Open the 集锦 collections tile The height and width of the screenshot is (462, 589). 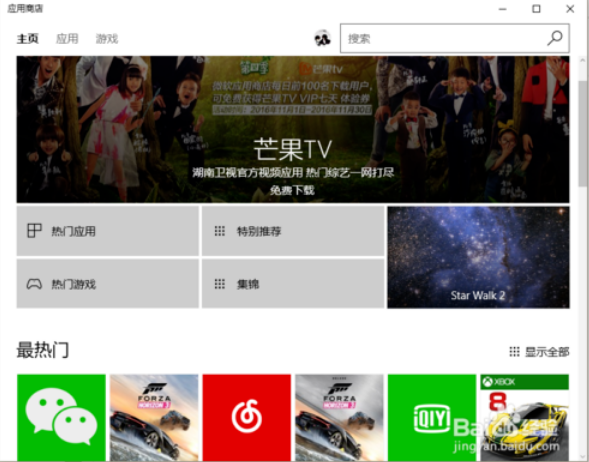click(293, 284)
